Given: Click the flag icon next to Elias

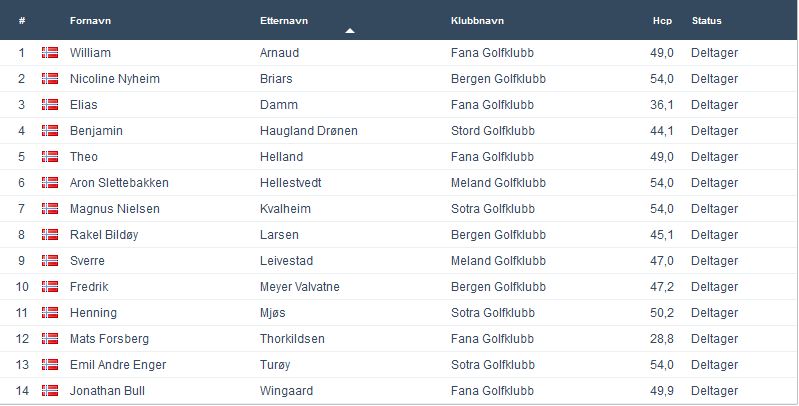Looking at the screenshot, I should pos(49,105).
